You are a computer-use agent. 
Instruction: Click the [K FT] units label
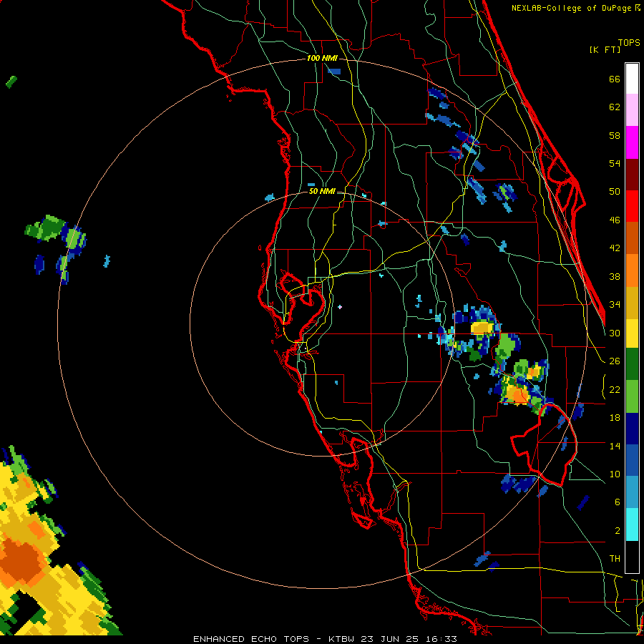click(x=605, y=49)
